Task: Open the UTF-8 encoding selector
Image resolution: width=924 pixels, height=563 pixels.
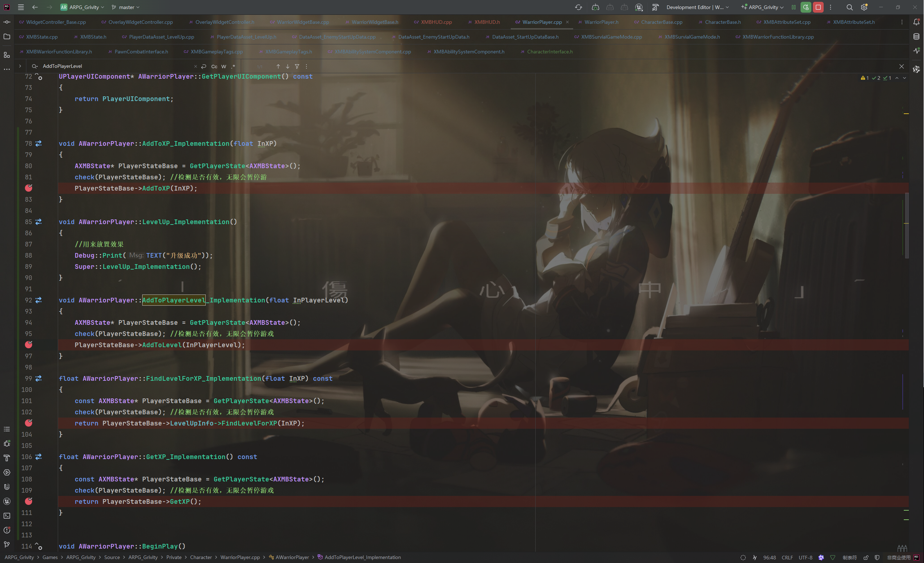Action: [x=806, y=557]
